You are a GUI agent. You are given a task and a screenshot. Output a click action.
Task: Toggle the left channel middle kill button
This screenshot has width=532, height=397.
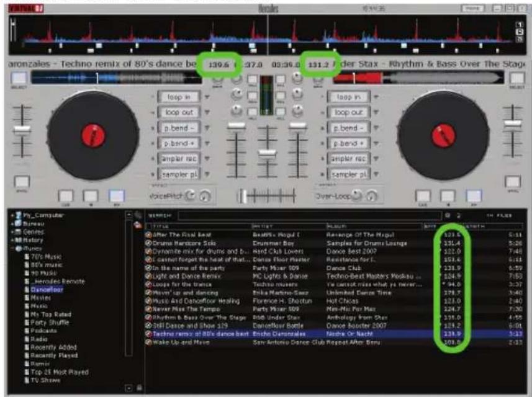(252, 96)
